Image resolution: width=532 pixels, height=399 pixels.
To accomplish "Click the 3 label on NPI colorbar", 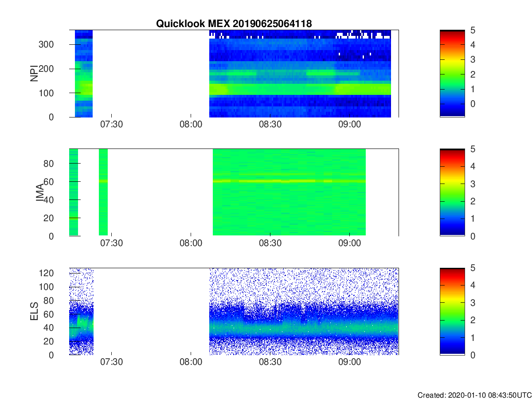I will [x=472, y=59].
